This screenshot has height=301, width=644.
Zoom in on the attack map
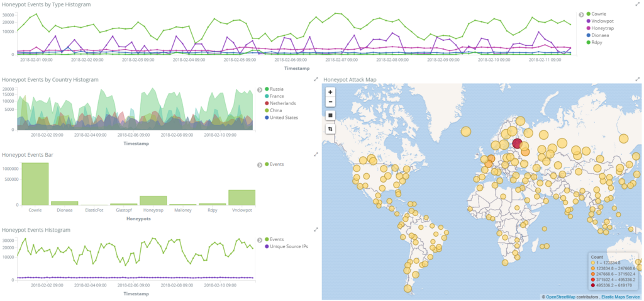pyautogui.click(x=330, y=92)
